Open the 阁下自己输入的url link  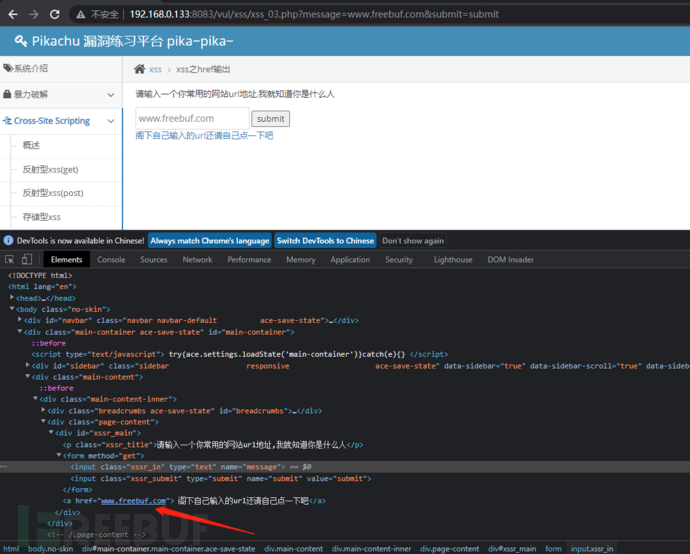click(x=204, y=136)
